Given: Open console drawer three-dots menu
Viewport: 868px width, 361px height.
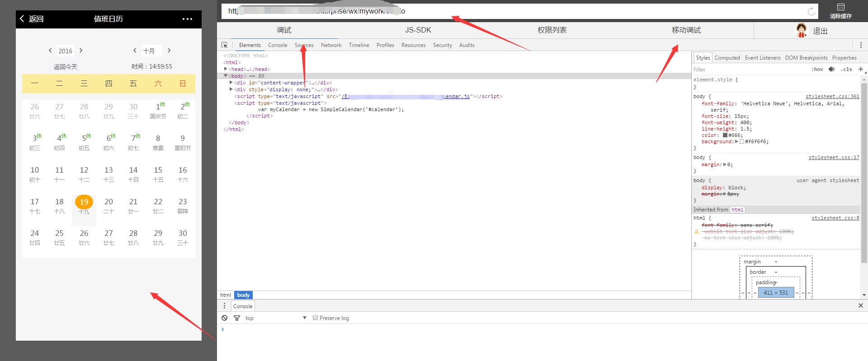Looking at the screenshot, I should [224, 306].
